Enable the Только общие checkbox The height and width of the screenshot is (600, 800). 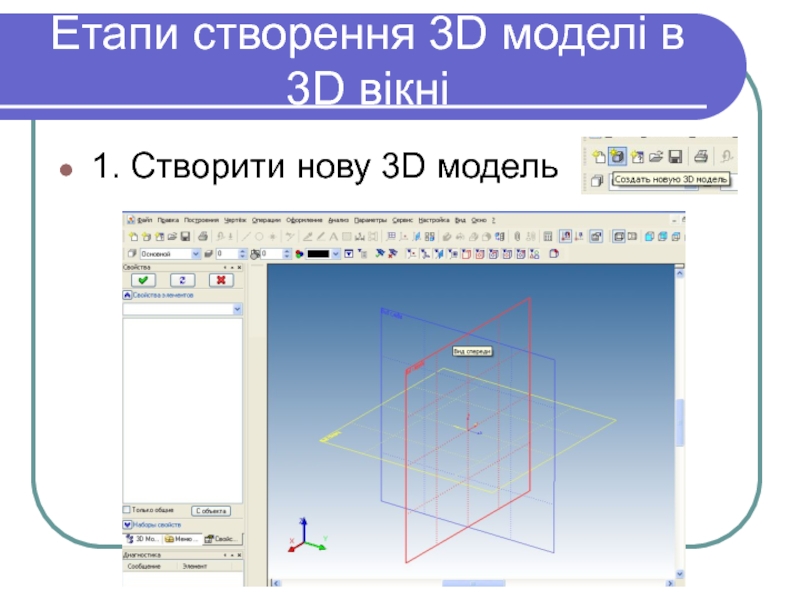(x=127, y=510)
